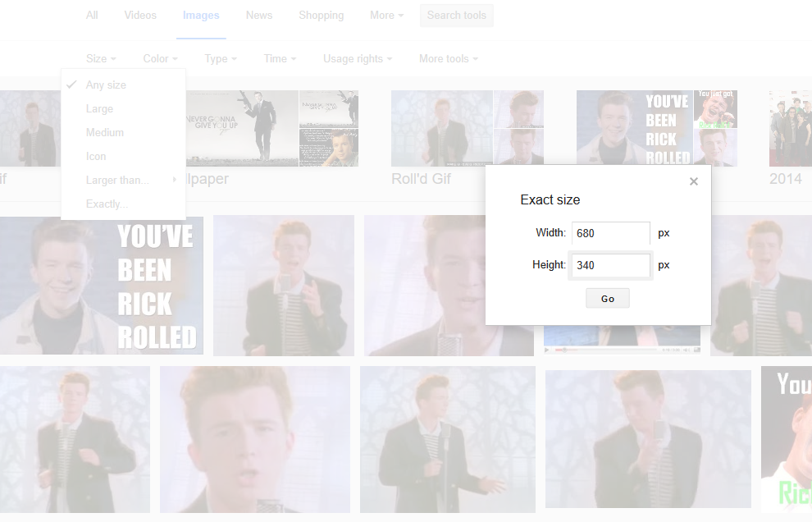Expand Larger than... submenu
Screen dimensions: 812x522
click(123, 181)
